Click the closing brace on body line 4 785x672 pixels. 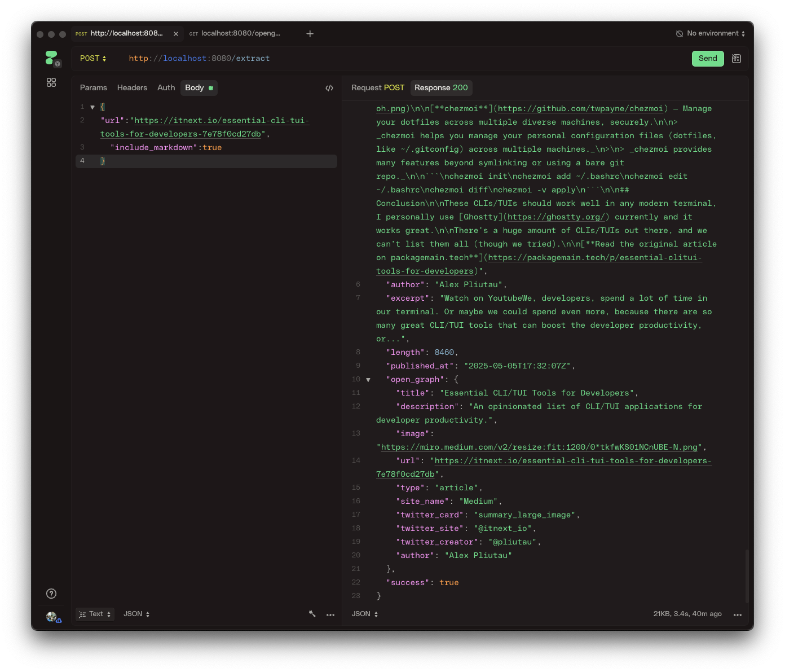point(103,161)
